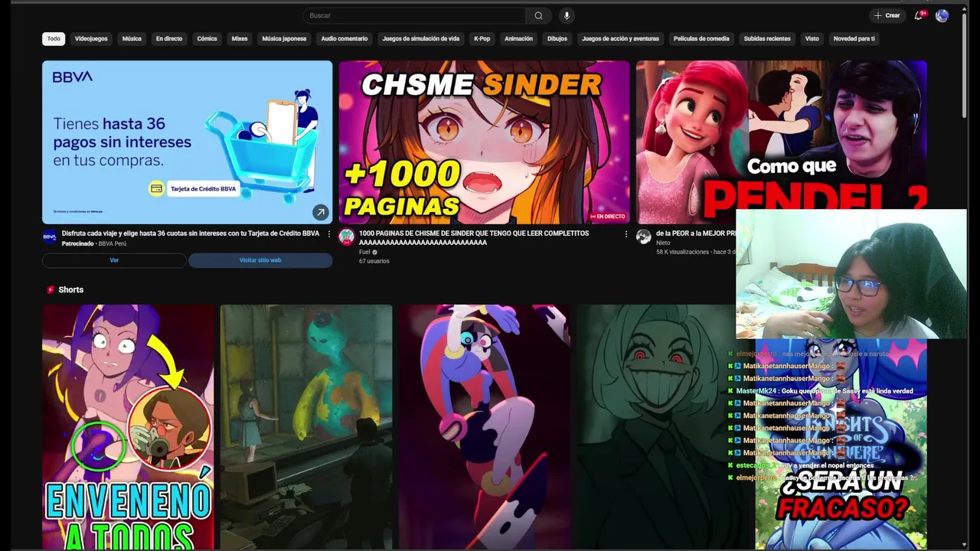Viewport: 980px width, 551px height.
Task: Open the BBVA ad thumbnail
Action: coord(188,142)
